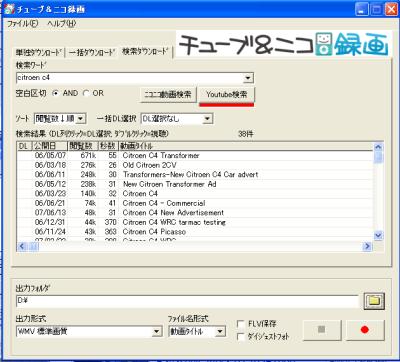This screenshot has width=400, height=362.
Task: Open the ファイル menu
Action: pos(23,24)
